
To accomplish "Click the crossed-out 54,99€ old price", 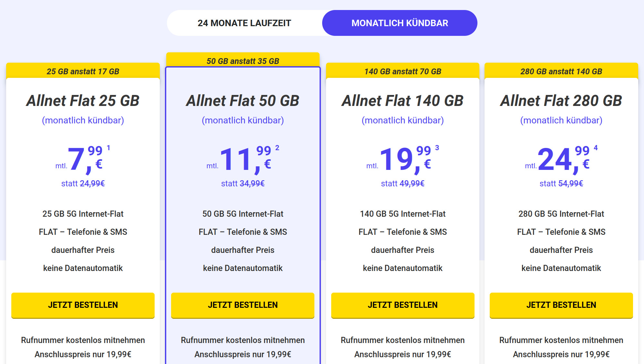I will point(570,183).
